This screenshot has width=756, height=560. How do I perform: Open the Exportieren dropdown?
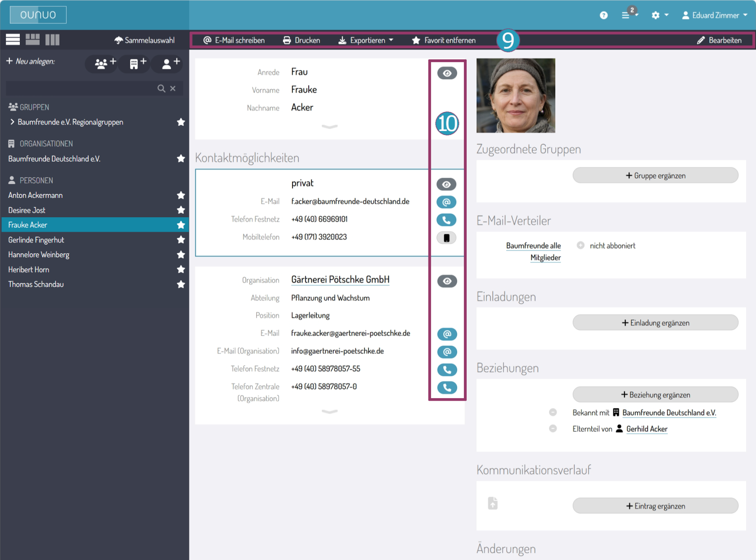point(366,40)
